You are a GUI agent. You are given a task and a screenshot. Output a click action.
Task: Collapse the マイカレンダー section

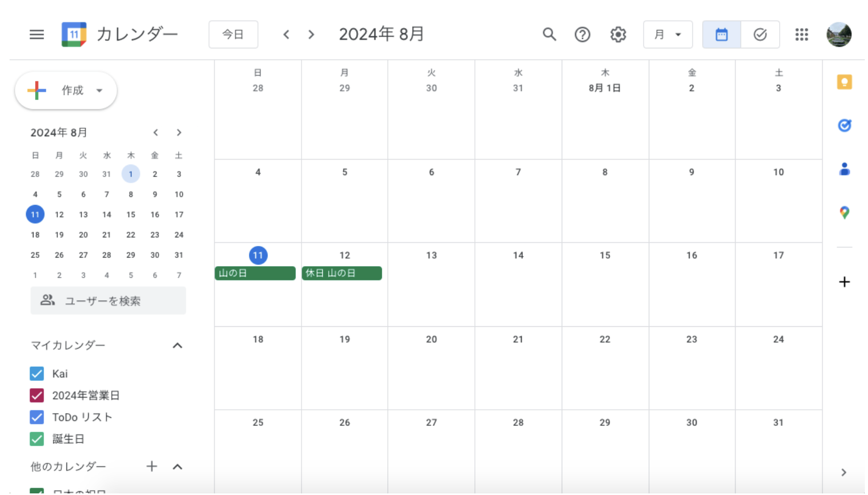pyautogui.click(x=178, y=345)
